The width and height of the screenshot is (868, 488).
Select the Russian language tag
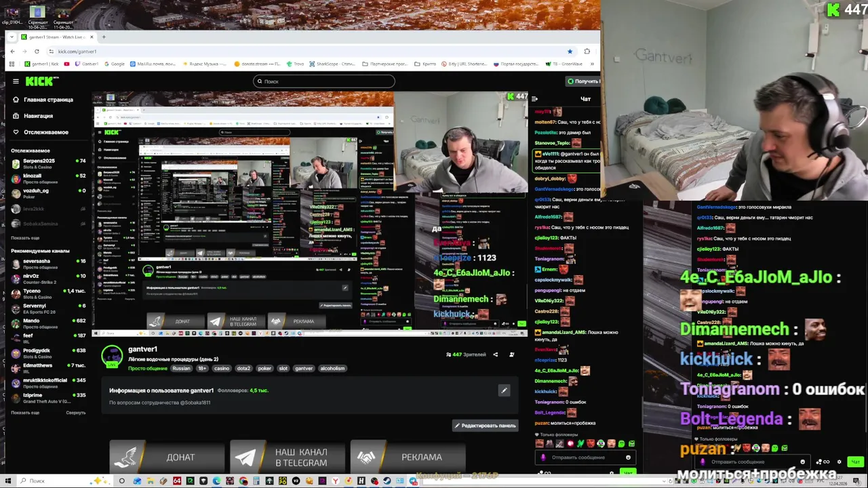point(181,368)
